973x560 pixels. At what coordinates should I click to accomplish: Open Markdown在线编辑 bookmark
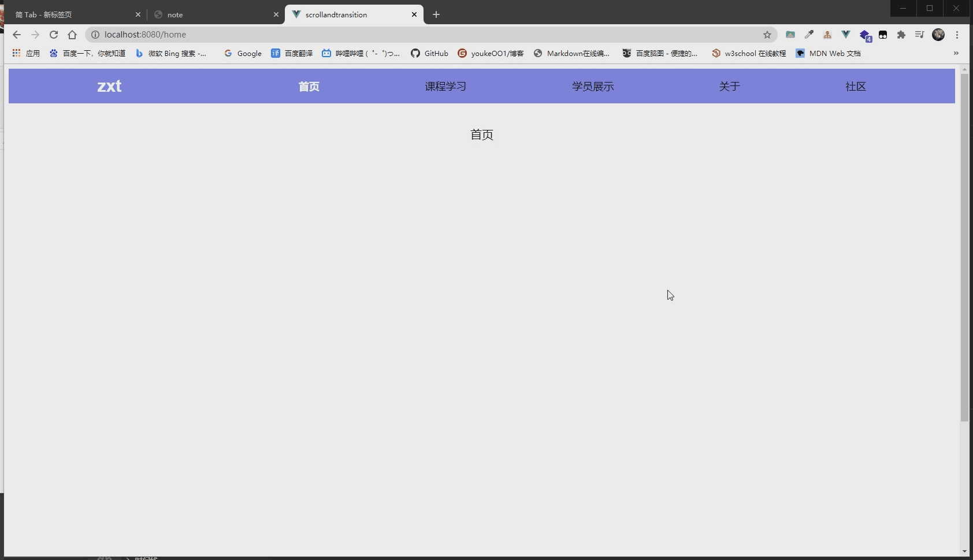click(571, 53)
